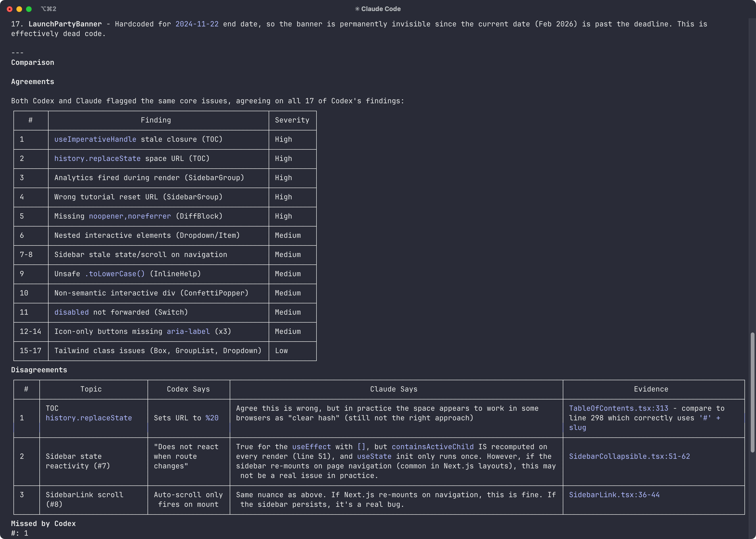Click the Missed by Codex heading

[43, 523]
